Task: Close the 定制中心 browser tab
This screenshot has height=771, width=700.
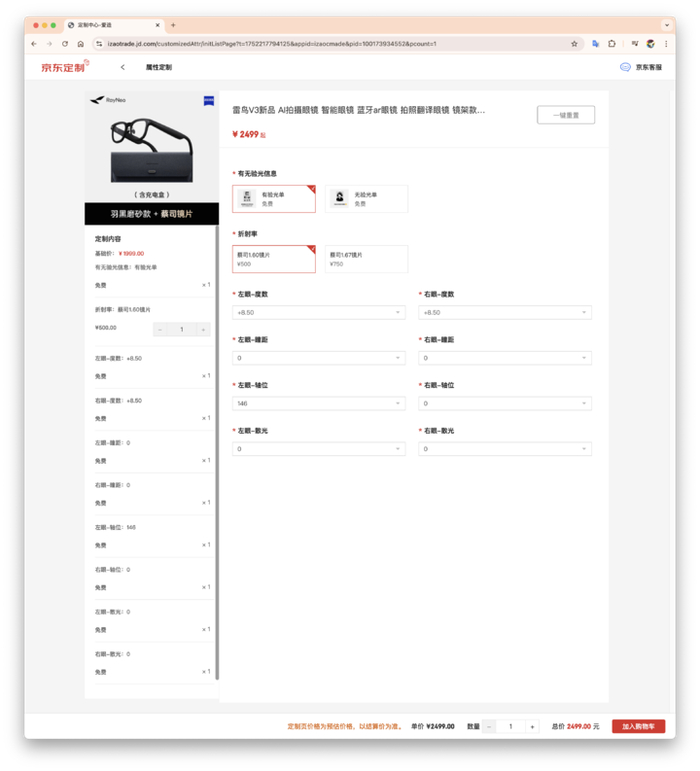Action: pyautogui.click(x=158, y=25)
